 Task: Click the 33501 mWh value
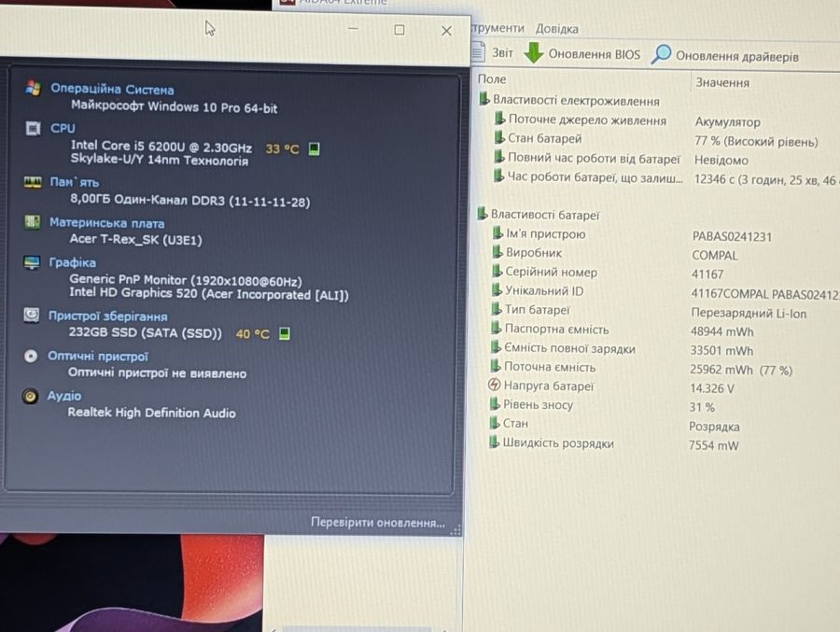(x=721, y=351)
